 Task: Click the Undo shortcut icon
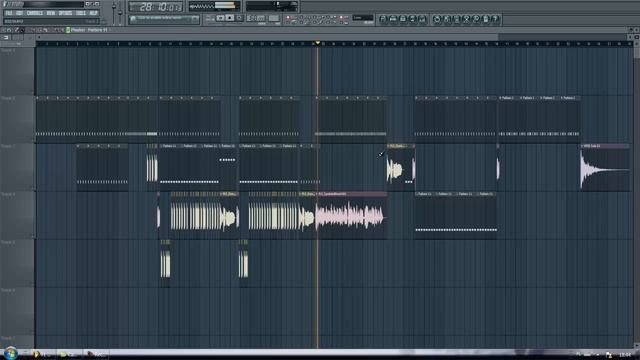coord(437,19)
